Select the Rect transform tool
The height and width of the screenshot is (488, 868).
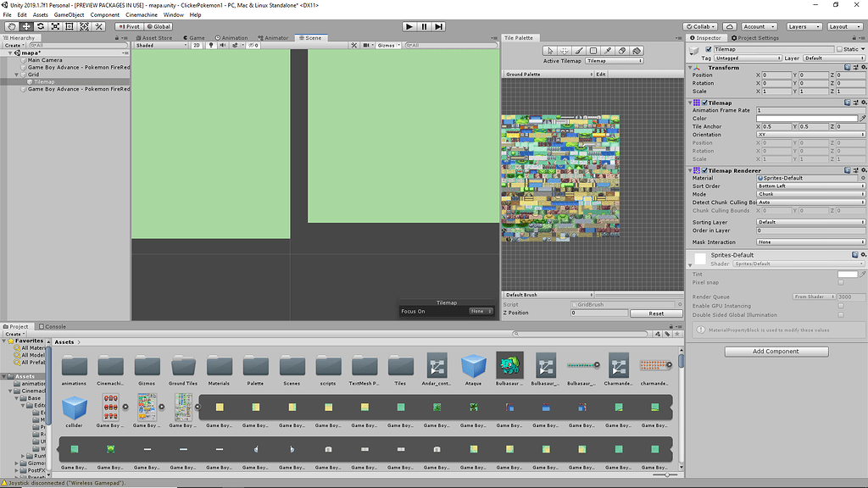(70, 27)
